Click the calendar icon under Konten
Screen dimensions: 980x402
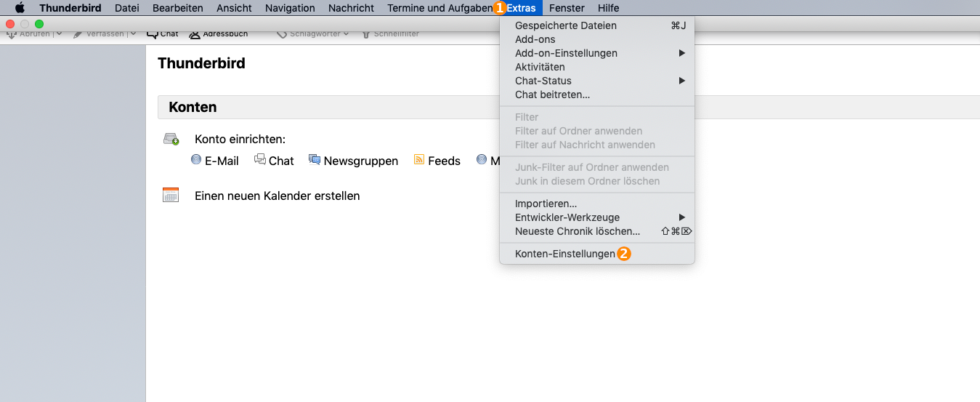(171, 195)
